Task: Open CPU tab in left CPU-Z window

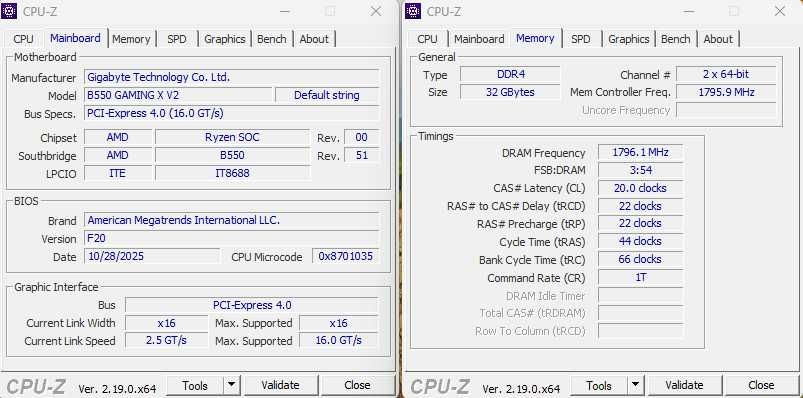Action: (x=24, y=39)
